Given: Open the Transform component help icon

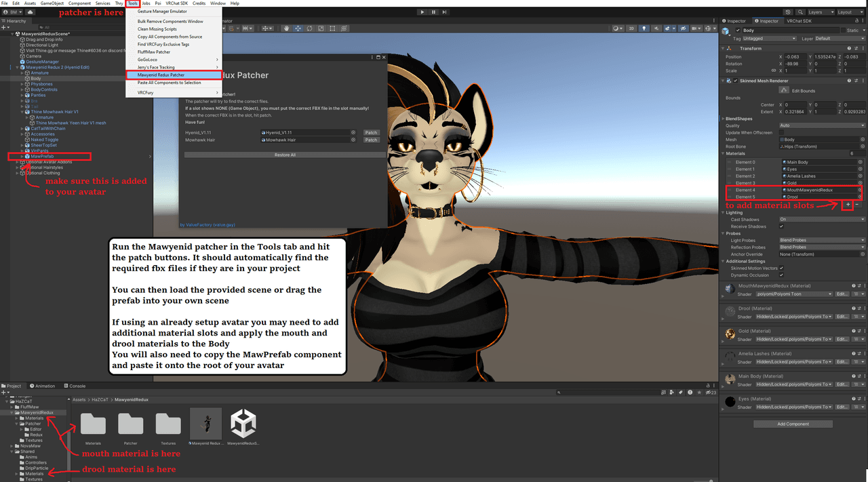Looking at the screenshot, I should [848, 49].
